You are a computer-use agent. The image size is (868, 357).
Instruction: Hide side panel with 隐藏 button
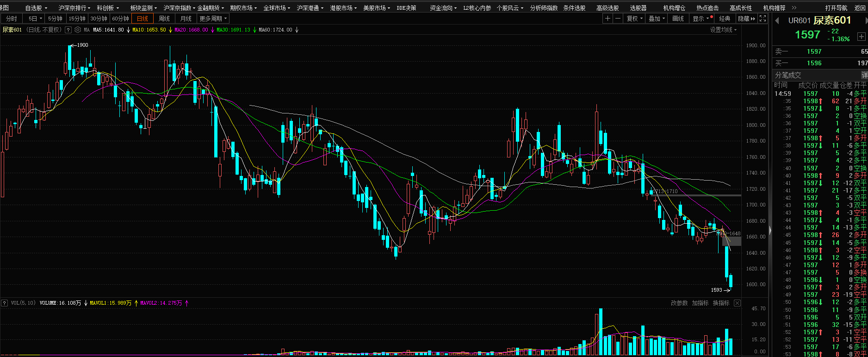[x=746, y=19]
